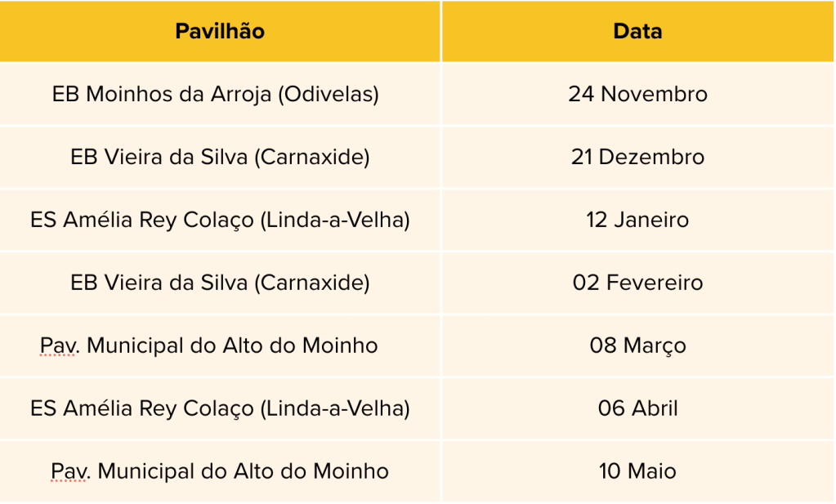Screen dimensions: 836x504
Task: Click the underlined word Pav. in the 10 Maio row
Action: [70, 471]
